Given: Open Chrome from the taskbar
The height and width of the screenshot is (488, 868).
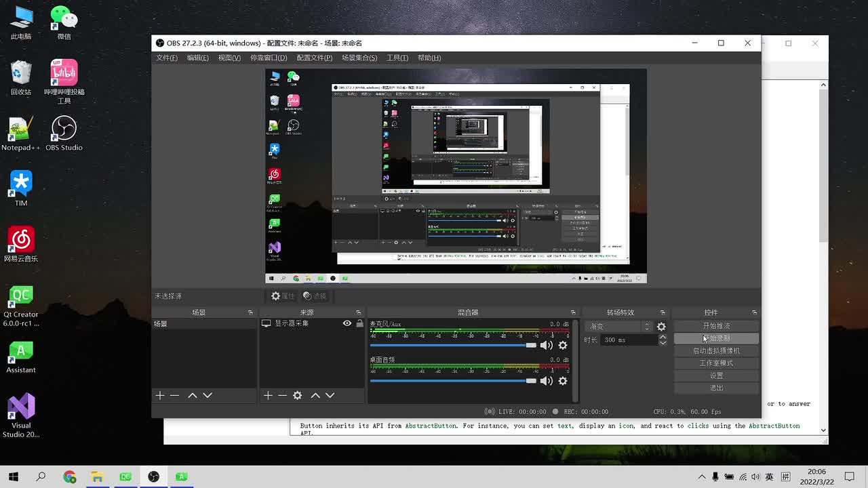Looking at the screenshot, I should pyautogui.click(x=70, y=476).
